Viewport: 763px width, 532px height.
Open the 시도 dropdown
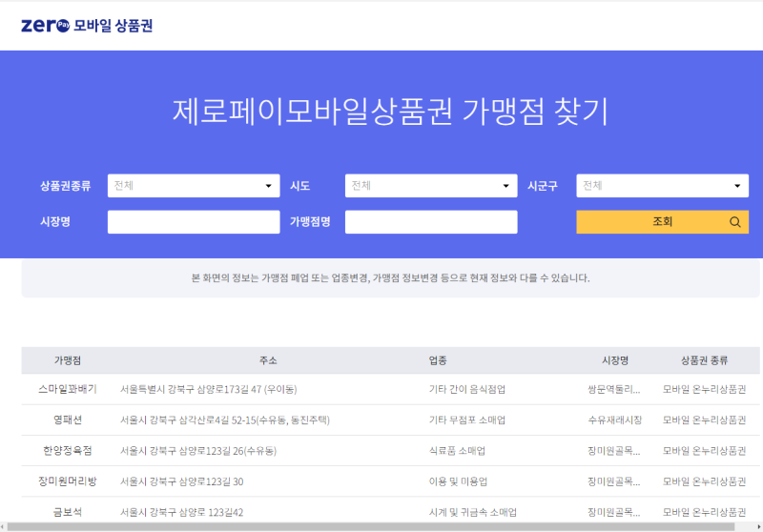431,186
